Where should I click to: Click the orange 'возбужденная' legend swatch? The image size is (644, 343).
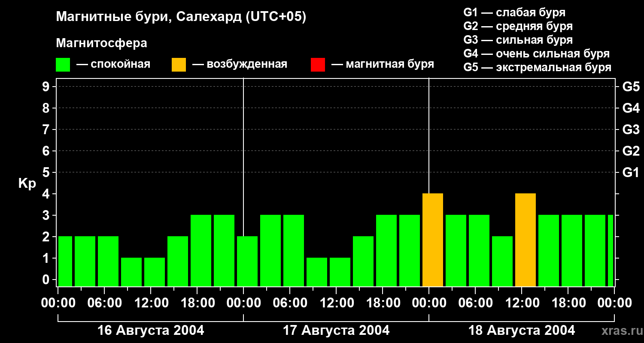click(179, 65)
